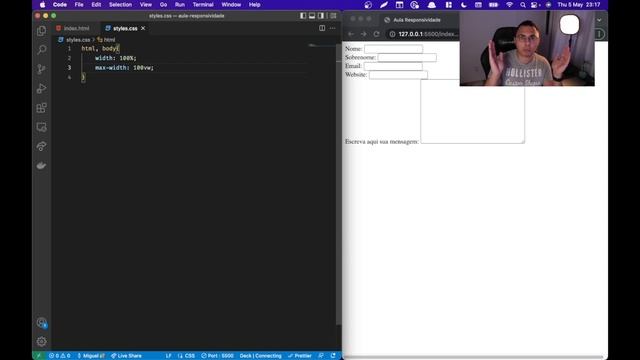
Task: Toggle the bottom panel layout icon
Action: pos(312,16)
